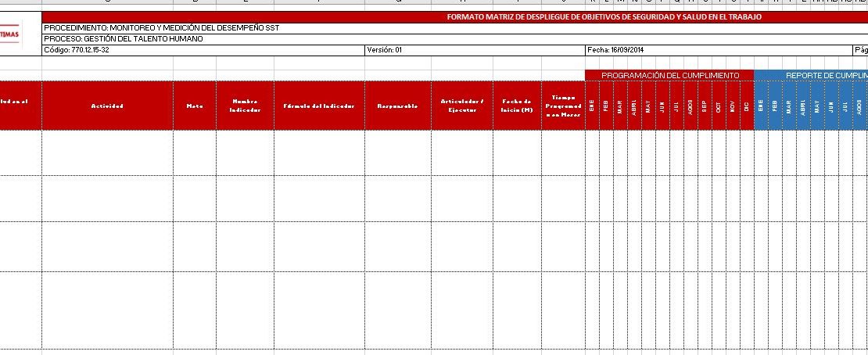Select the 'Nombre Indicador' column header
The width and height of the screenshot is (868, 355).
pyautogui.click(x=246, y=106)
